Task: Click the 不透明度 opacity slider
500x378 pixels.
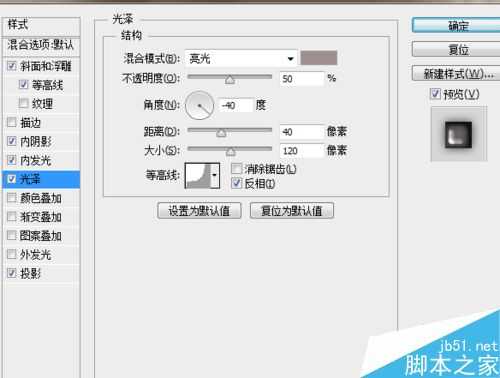Action: 230,78
